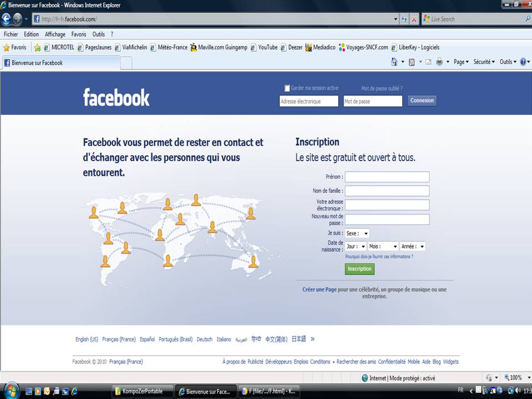Switch to KompoZerPortable taskbar button

(142, 391)
